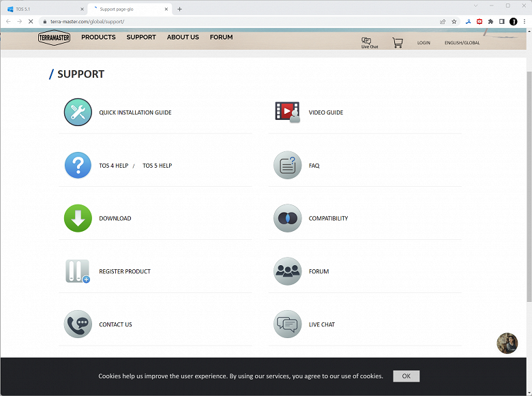Open the Quick Installation Guide wrench icon
Screen dimensions: 532x396
[x=78, y=112]
